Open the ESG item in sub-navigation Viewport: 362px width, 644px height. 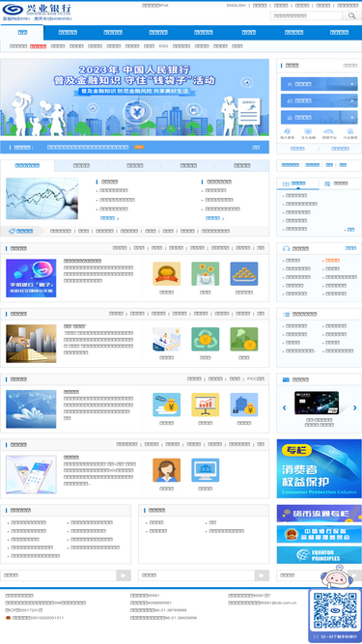click(163, 46)
